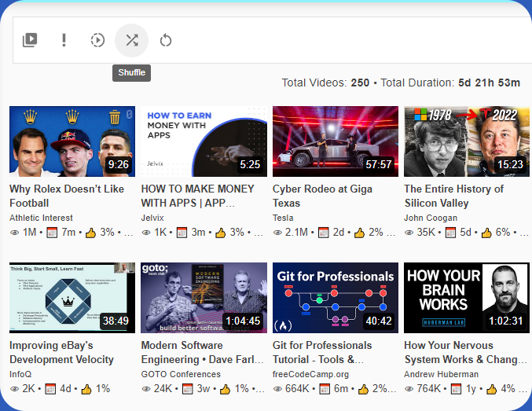
Task: Click the 38:49 duration badge
Action: (x=116, y=321)
